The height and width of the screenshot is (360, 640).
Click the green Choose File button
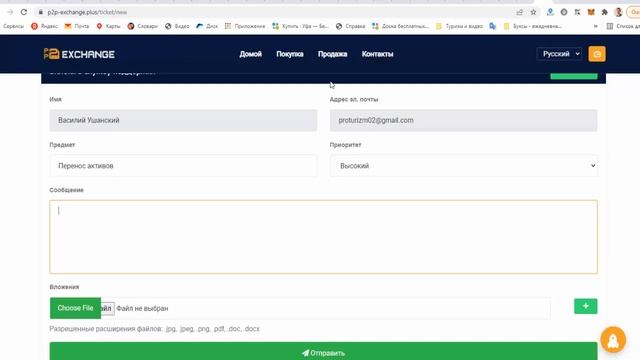click(x=75, y=308)
